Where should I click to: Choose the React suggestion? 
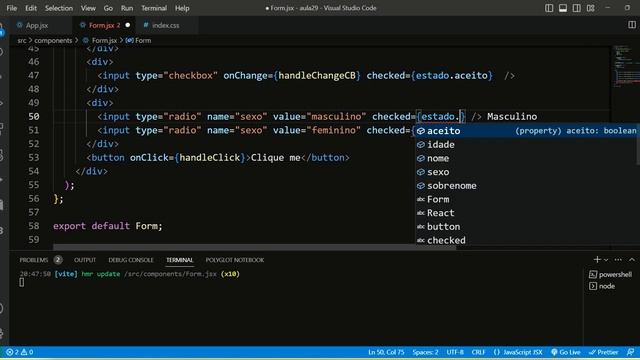tap(527, 213)
